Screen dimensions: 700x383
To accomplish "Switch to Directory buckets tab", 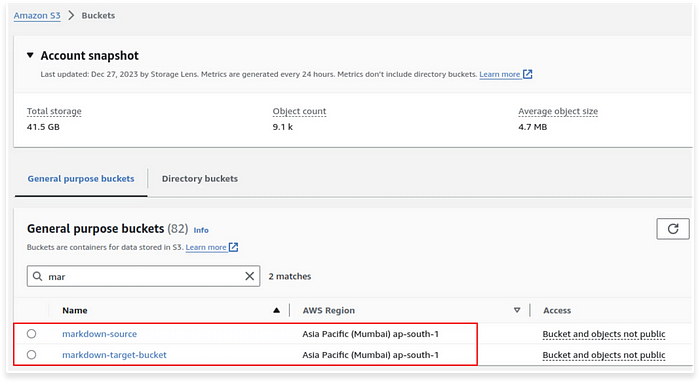I will (x=200, y=179).
